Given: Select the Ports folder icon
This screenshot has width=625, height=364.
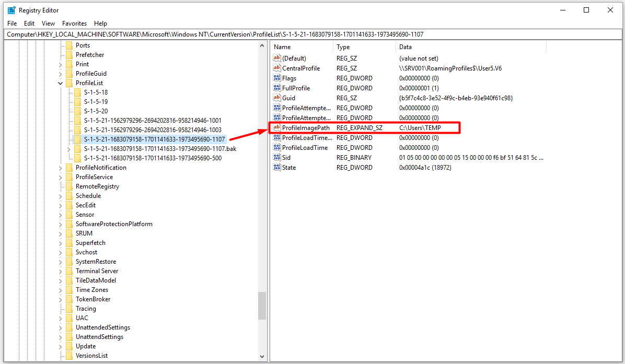Looking at the screenshot, I should click(x=70, y=45).
